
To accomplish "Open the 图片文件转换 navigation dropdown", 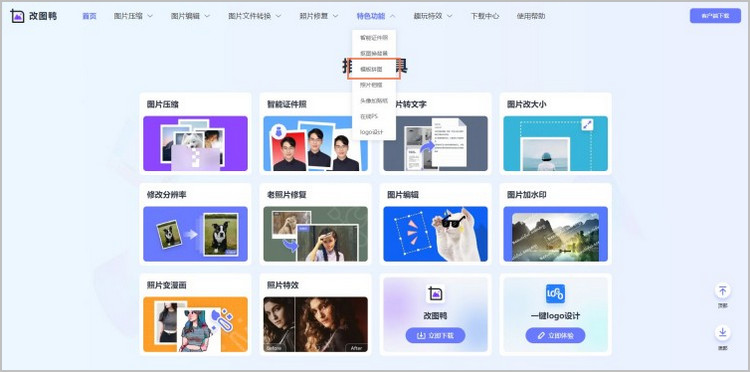I will click(254, 16).
